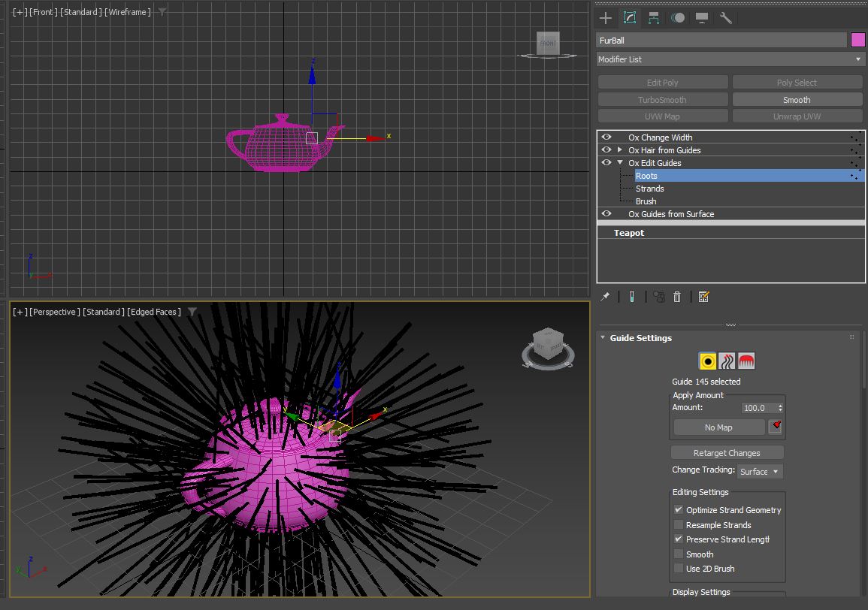
Task: Uncheck Optimize Strand Geometry
Action: pyautogui.click(x=679, y=510)
